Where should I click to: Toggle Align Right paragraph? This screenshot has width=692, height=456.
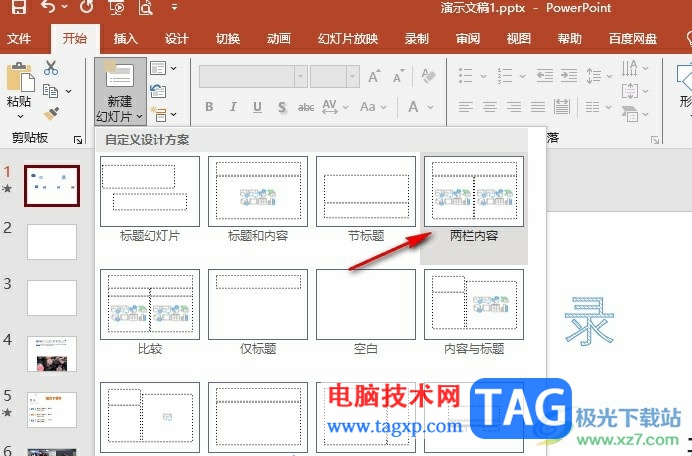tap(514, 106)
